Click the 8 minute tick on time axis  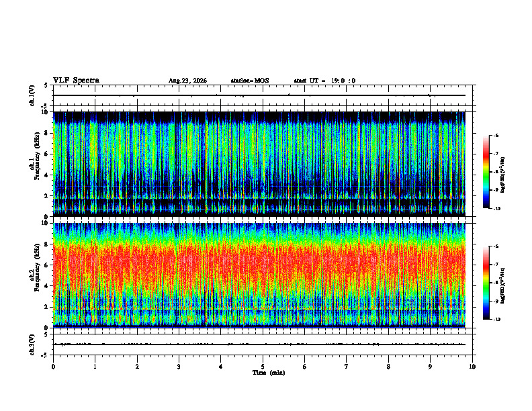[x=388, y=367]
